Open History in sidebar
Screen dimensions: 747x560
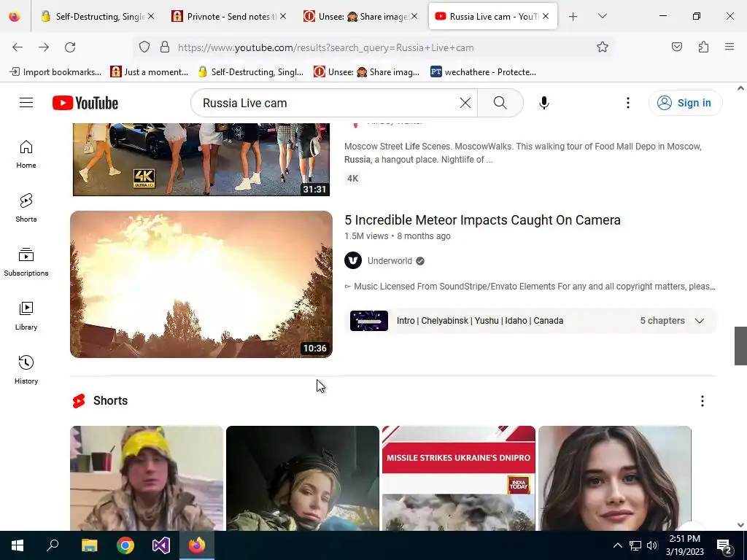[26, 370]
